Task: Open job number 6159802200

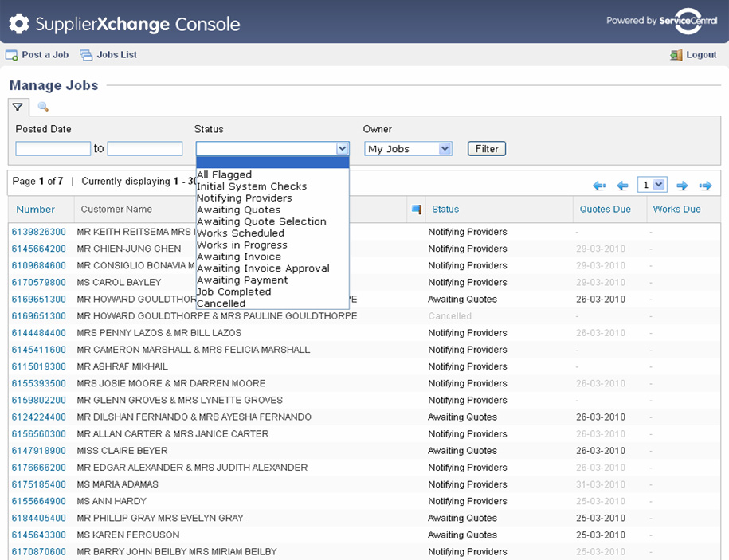Action: coord(38,400)
